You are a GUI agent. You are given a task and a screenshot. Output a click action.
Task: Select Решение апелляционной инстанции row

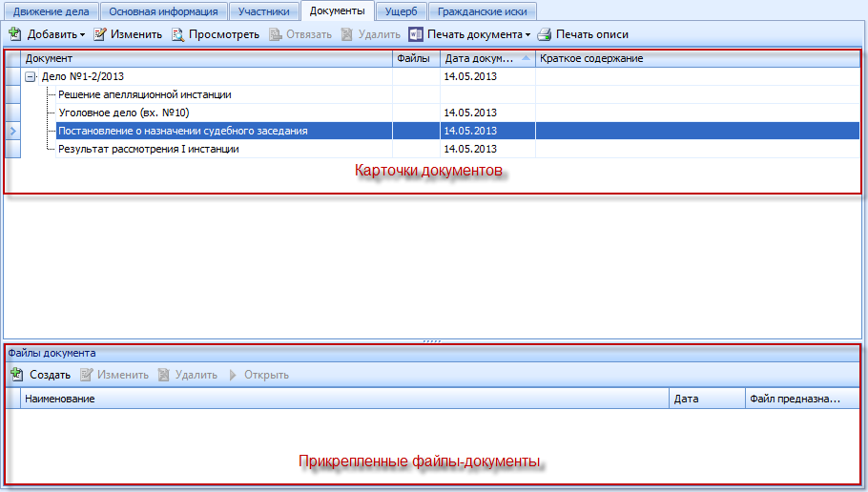tap(440, 94)
